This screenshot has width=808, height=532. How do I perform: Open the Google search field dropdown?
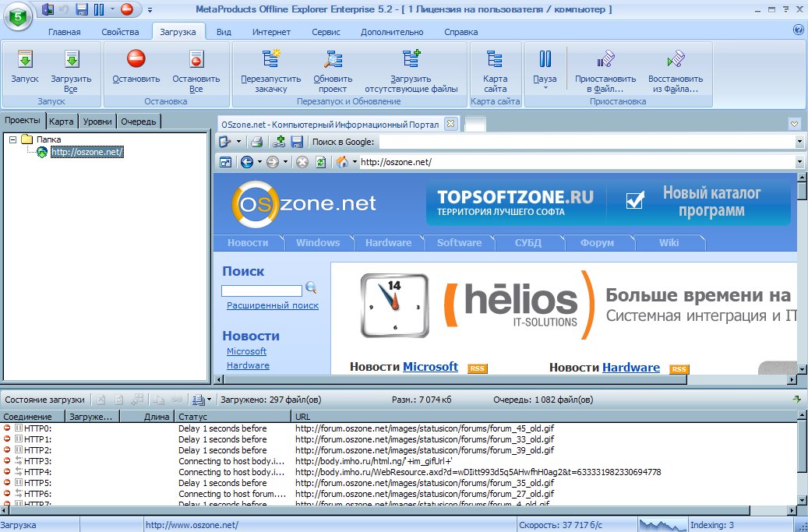(799, 142)
